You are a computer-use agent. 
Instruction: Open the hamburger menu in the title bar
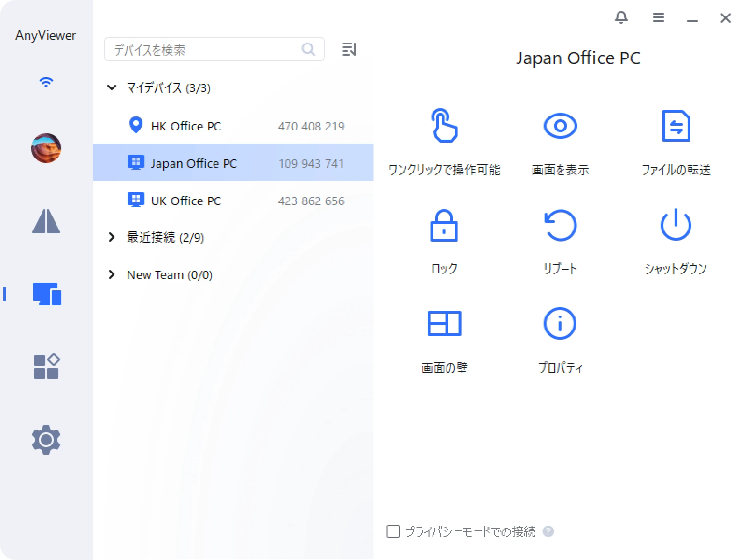pos(658,17)
